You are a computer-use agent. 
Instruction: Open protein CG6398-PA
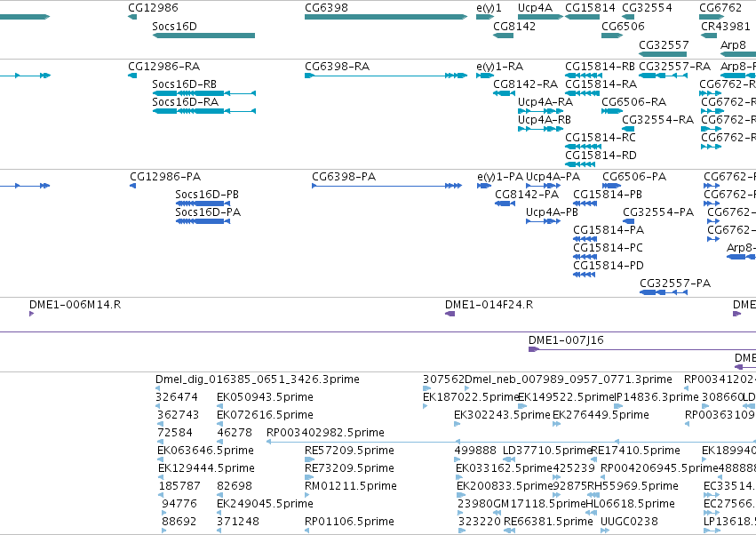click(x=387, y=186)
